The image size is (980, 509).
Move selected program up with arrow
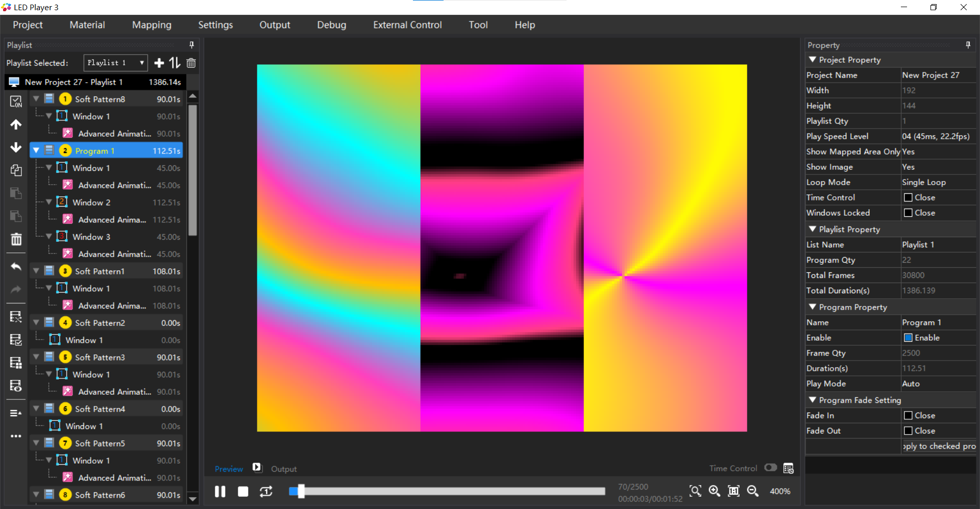click(x=16, y=124)
